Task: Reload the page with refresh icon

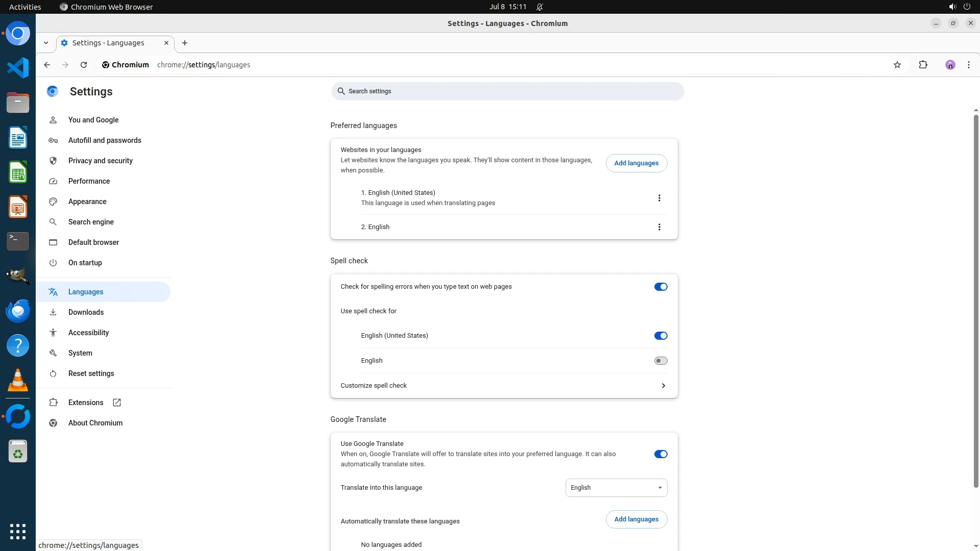Action: [x=84, y=65]
